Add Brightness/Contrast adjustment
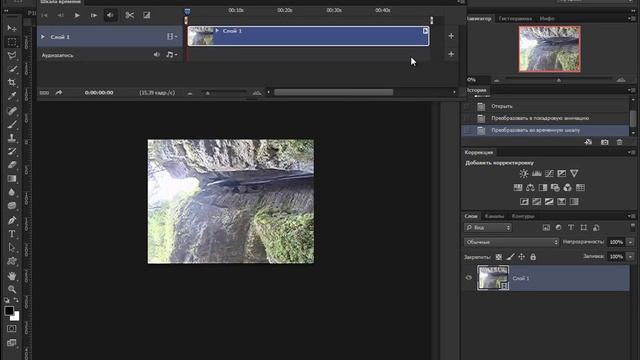The height and width of the screenshot is (360, 640). (524, 173)
